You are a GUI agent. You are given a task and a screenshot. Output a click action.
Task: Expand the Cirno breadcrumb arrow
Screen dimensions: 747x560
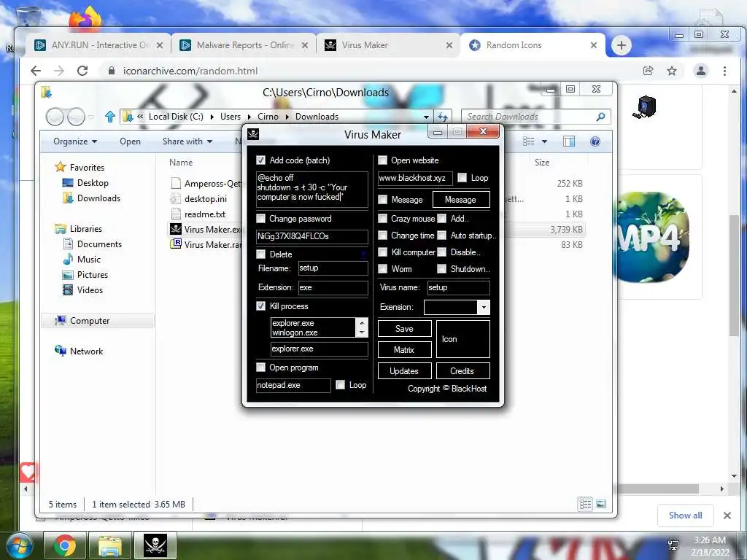287,117
